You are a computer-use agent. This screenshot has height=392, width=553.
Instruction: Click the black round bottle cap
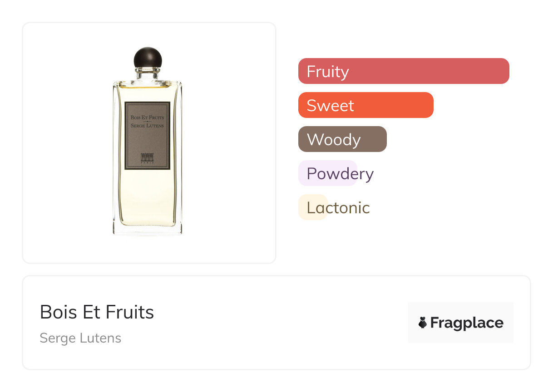pos(148,58)
